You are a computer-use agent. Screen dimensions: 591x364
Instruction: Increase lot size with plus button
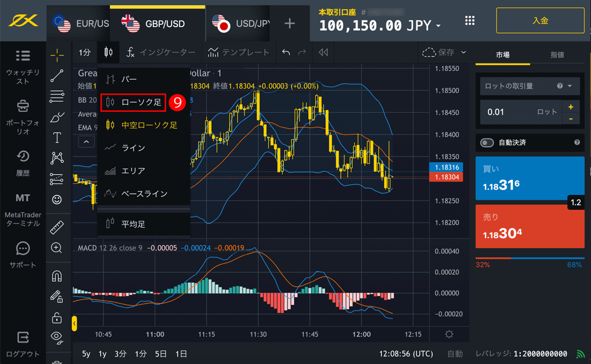click(570, 107)
